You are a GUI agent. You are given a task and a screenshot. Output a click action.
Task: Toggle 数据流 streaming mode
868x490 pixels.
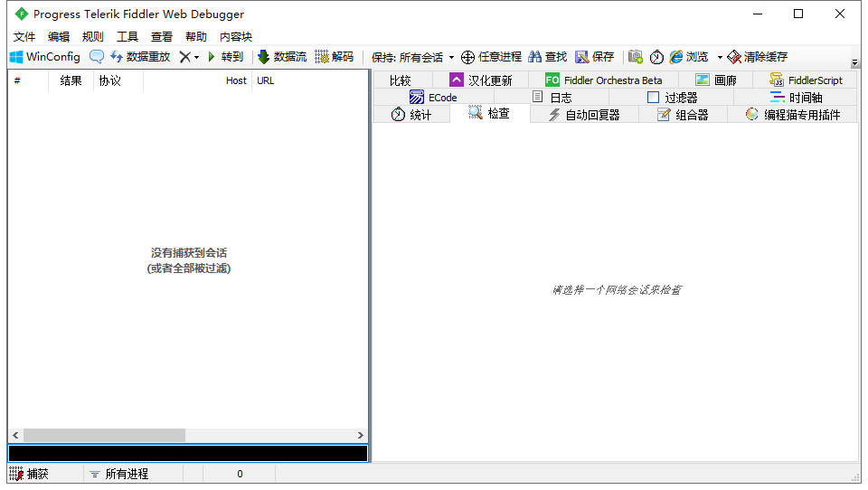click(282, 56)
